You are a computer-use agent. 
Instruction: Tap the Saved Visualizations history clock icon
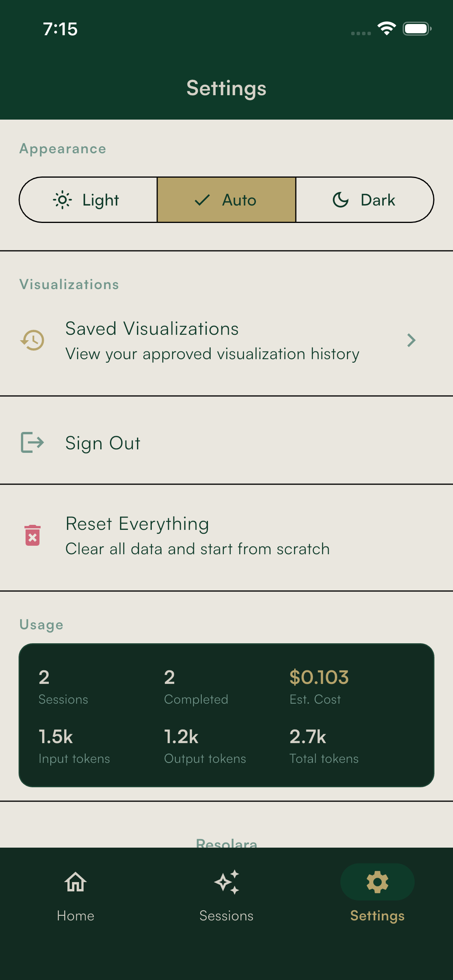click(33, 340)
